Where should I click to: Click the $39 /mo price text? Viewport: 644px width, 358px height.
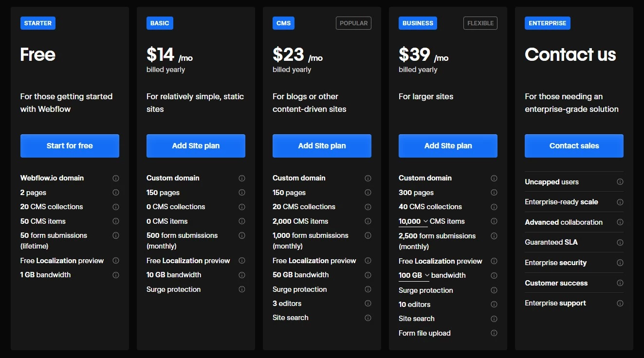coord(423,55)
